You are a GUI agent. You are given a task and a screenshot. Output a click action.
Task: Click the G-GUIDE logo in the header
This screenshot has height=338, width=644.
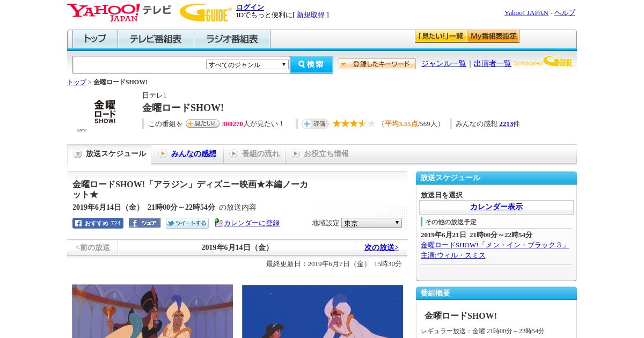(206, 12)
